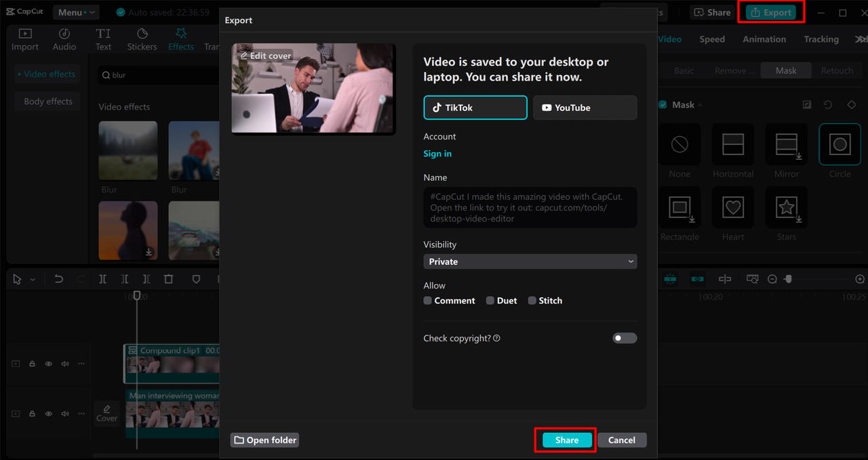Open Man interviewing woman track more options
The image size is (868, 460).
coord(81,413)
